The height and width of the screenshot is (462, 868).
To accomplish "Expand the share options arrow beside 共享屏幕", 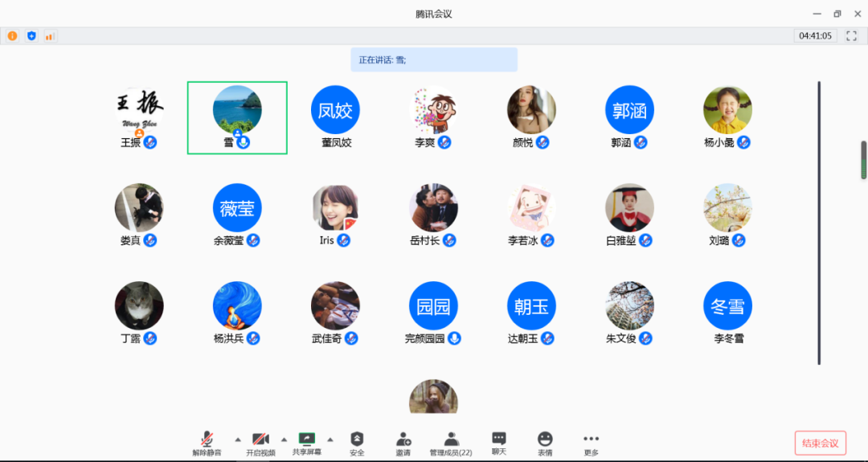I will [330, 440].
